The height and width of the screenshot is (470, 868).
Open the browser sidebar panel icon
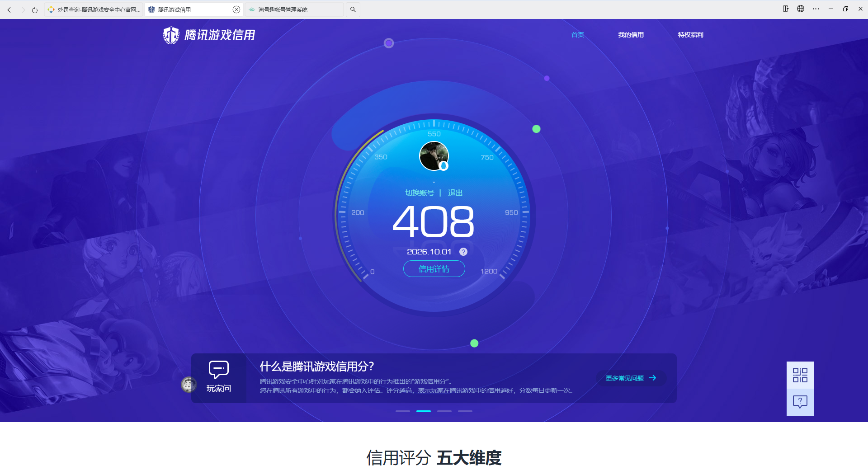tap(786, 9)
